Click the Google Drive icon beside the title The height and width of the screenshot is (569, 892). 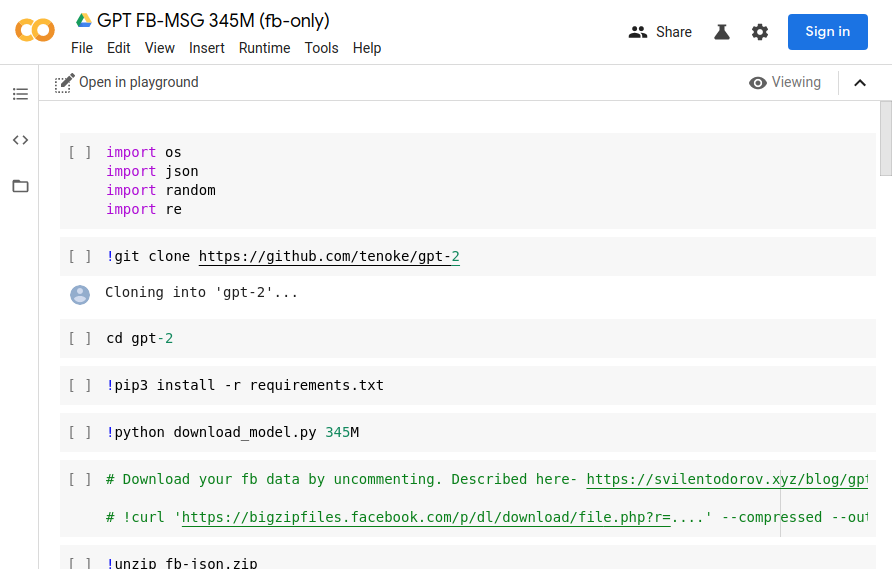click(84, 21)
